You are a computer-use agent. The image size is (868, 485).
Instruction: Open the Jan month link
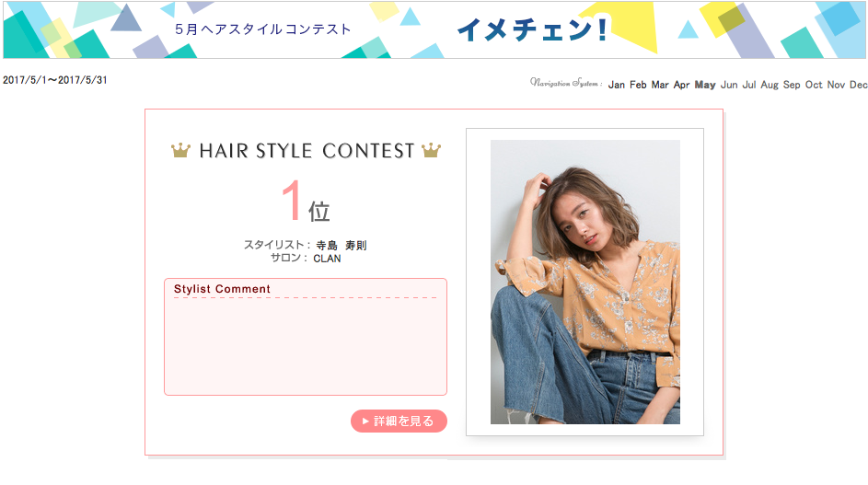coord(616,85)
